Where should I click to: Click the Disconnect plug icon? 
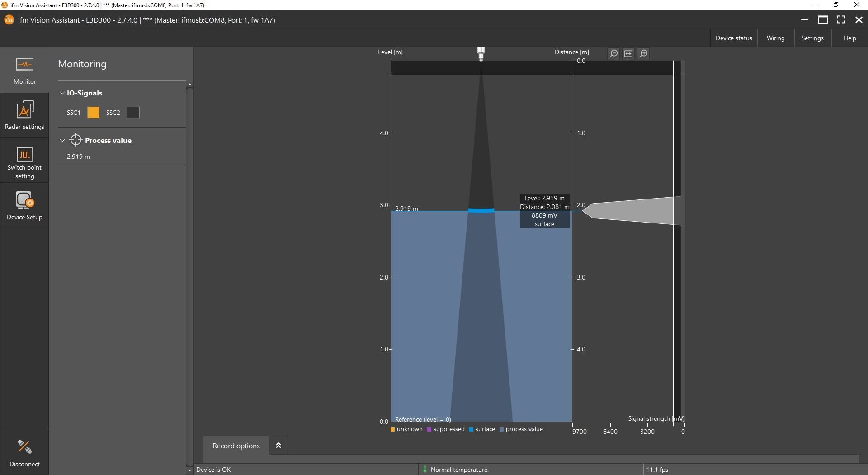point(24,447)
